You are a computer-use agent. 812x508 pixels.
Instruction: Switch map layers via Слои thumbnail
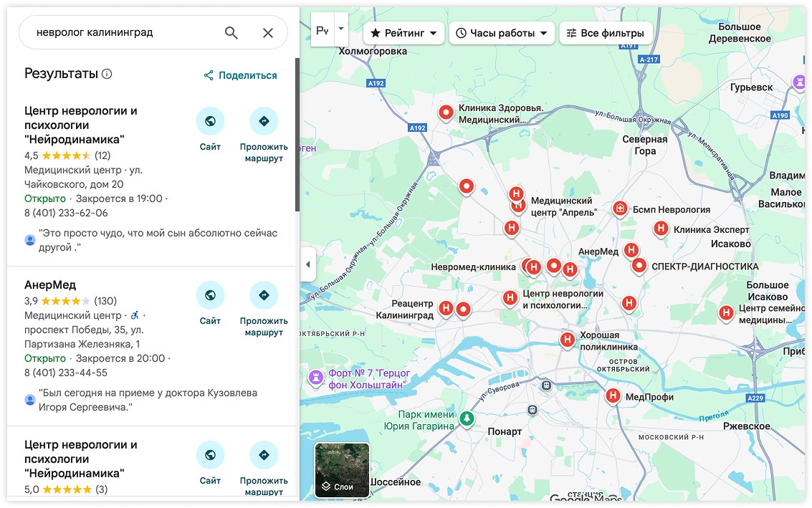point(342,470)
